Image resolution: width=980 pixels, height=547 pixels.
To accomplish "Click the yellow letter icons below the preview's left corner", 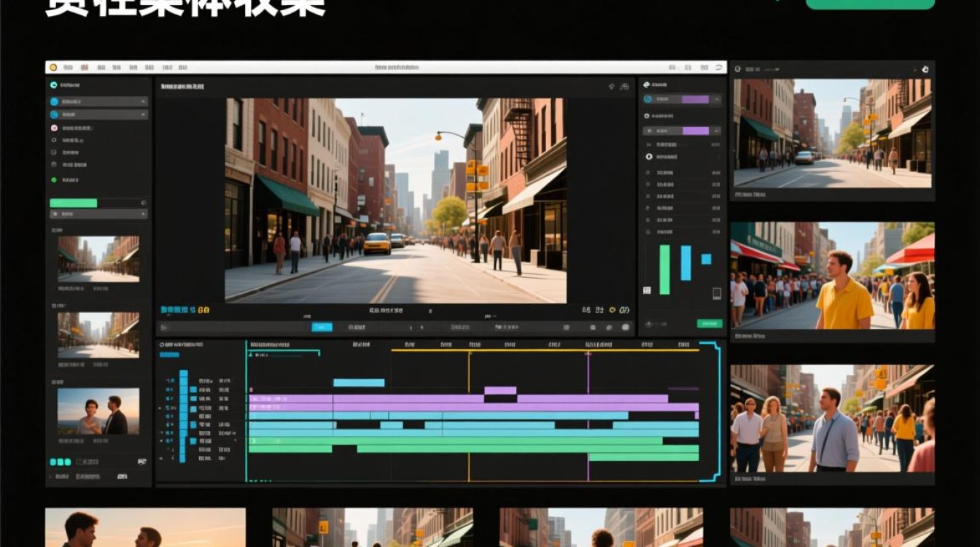I will pos(203,310).
